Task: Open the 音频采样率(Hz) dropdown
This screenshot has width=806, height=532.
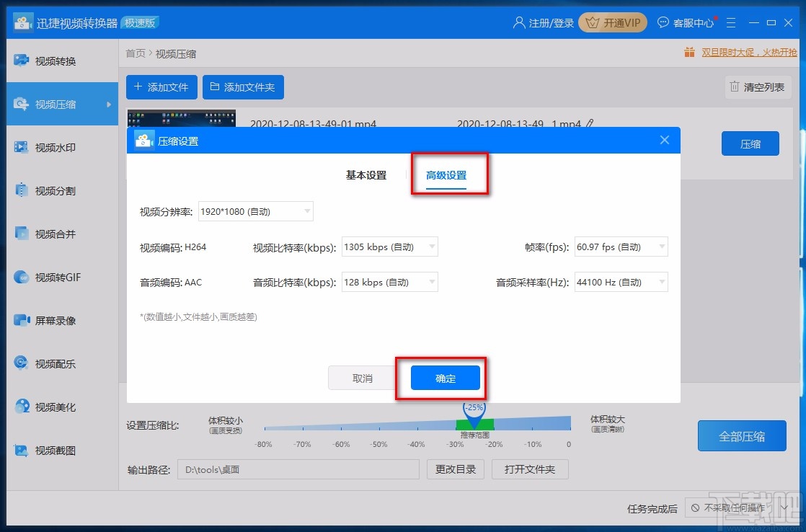Action: [620, 282]
